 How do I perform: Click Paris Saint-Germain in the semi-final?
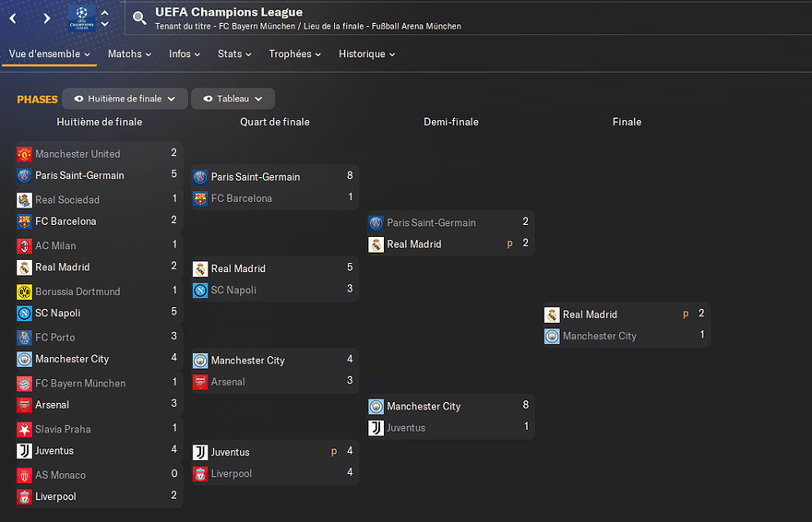431,223
